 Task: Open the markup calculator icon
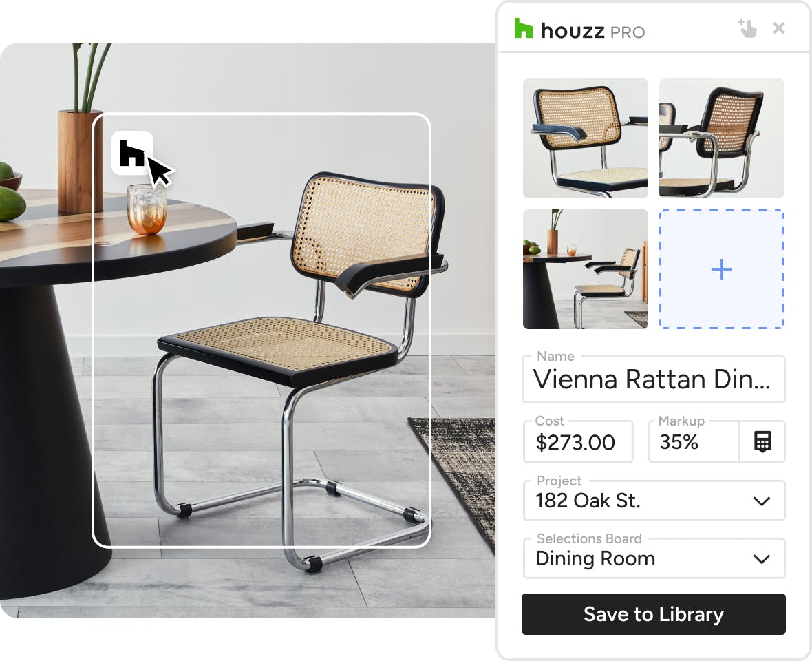click(762, 442)
